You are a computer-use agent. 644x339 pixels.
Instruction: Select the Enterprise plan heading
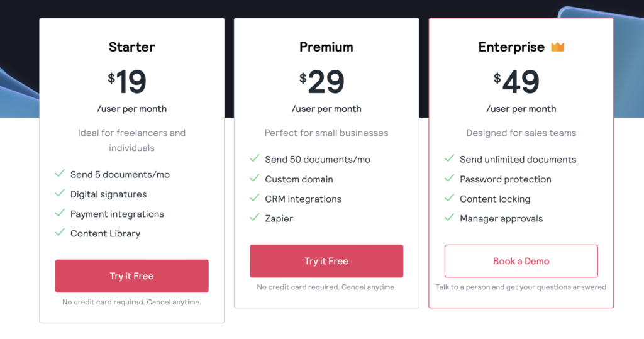pos(511,47)
